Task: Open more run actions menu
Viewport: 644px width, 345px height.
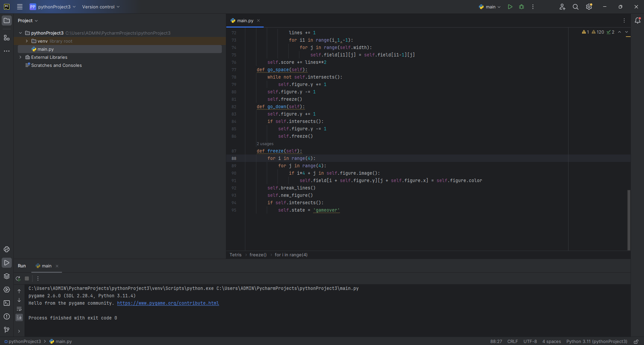Action: (x=533, y=7)
